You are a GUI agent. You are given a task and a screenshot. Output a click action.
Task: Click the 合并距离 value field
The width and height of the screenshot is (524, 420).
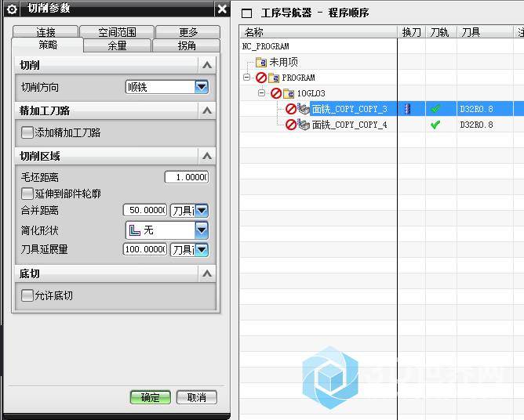pos(145,210)
